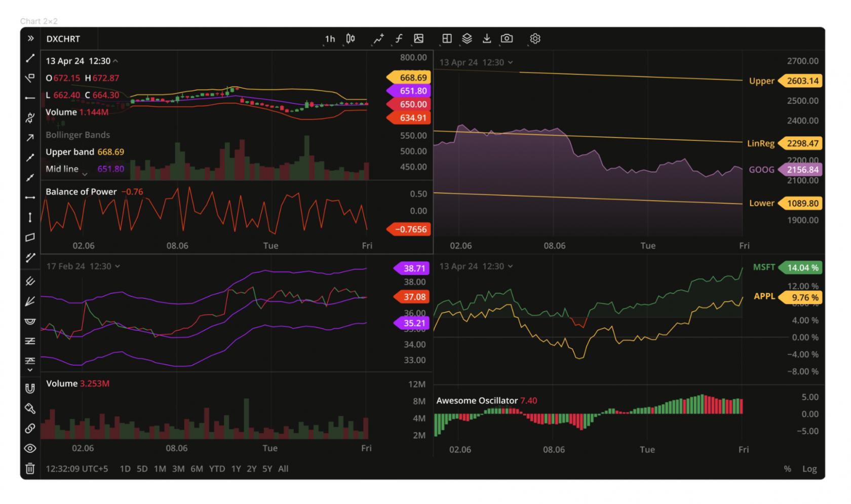
Task: Toggle drawings visibility with the eye icon
Action: (x=30, y=448)
